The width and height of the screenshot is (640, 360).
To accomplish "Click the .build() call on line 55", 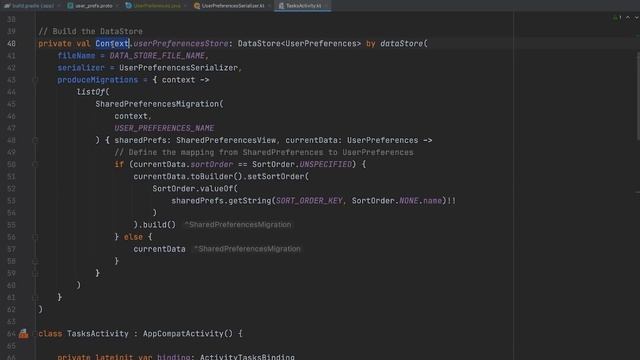I will click(x=157, y=225).
